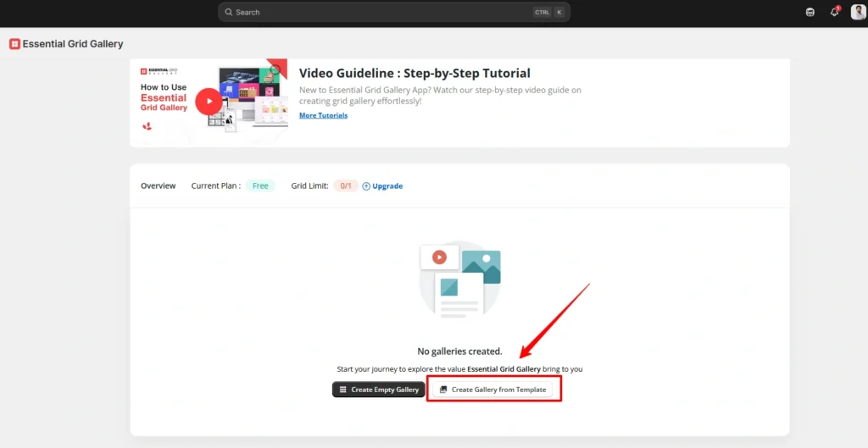Viewport: 868px width, 448px height.
Task: Play the tutorial video with red play button
Action: (209, 102)
